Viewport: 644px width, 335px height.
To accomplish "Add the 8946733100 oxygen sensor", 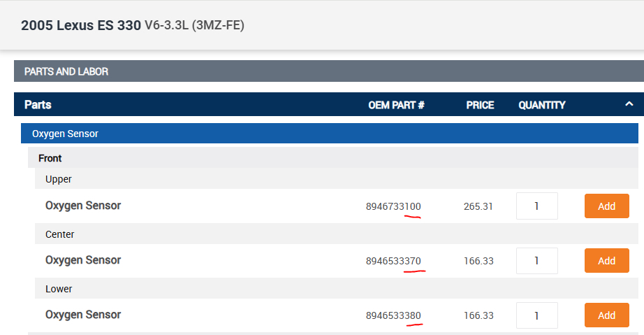I will tap(606, 206).
